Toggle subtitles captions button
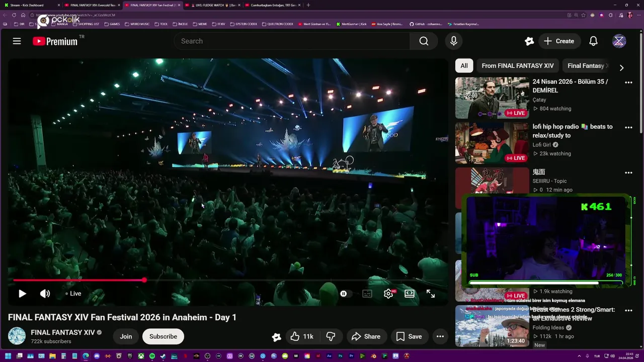 pos(367,294)
